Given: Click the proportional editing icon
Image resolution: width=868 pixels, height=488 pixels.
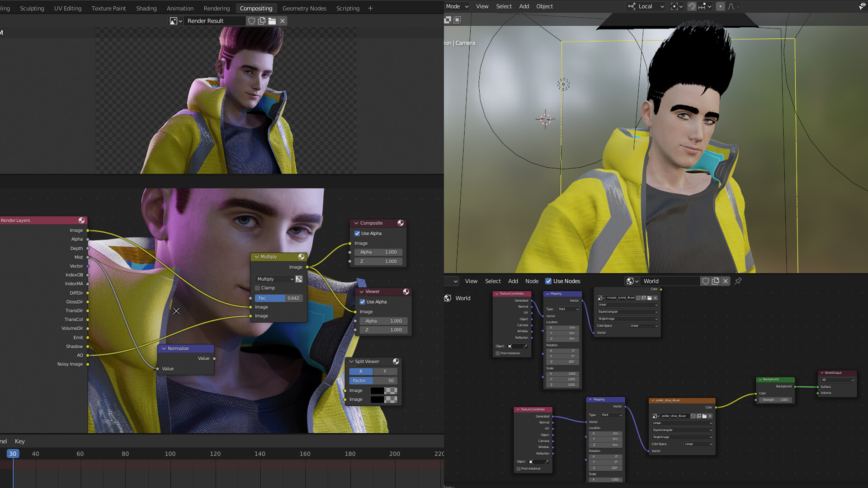Looking at the screenshot, I should tap(721, 6).
